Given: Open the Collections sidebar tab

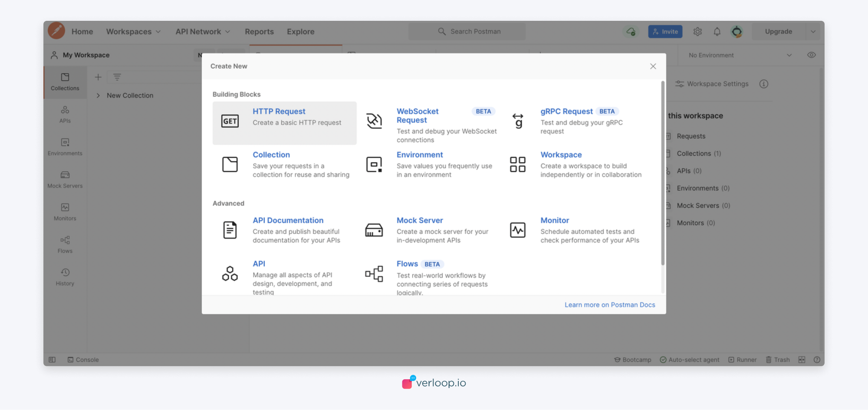Looking at the screenshot, I should 65,82.
